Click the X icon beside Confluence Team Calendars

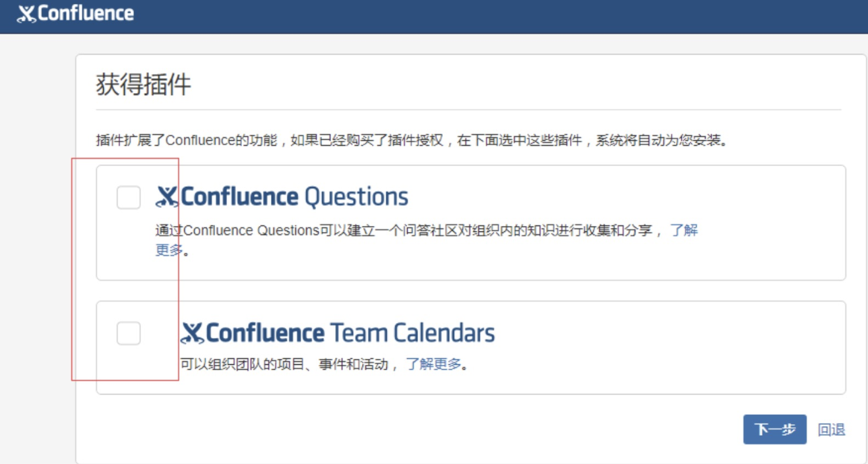[x=192, y=333]
